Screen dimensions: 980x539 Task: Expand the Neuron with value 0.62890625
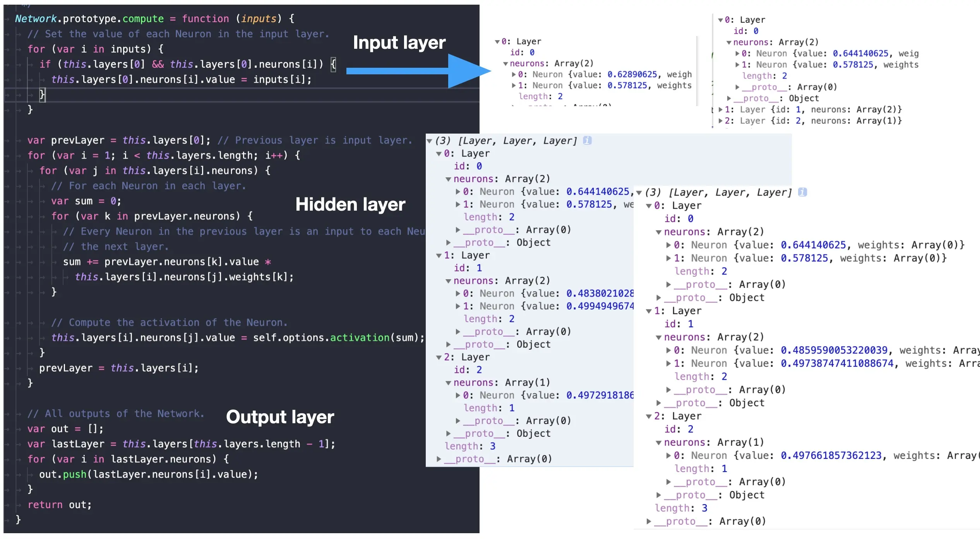(514, 74)
